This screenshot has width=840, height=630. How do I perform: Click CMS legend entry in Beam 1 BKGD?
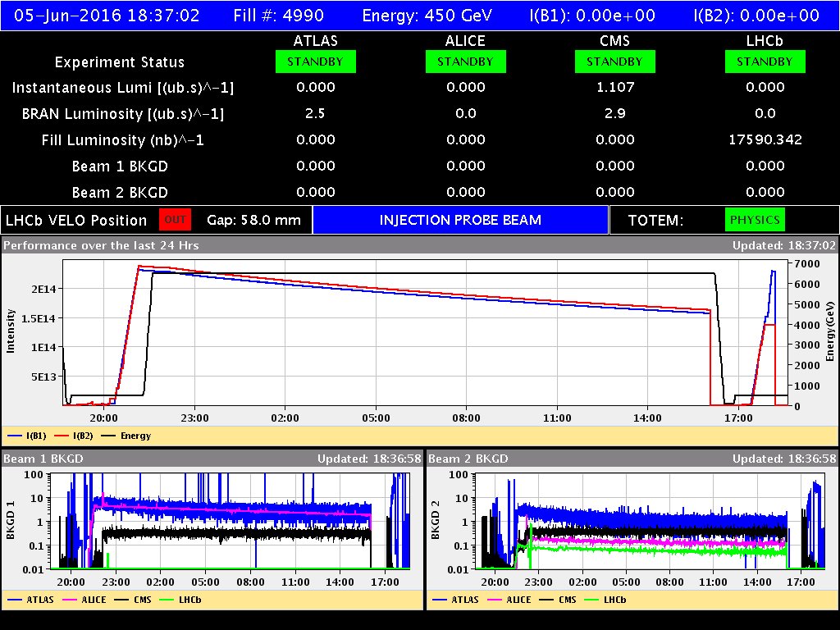click(133, 600)
